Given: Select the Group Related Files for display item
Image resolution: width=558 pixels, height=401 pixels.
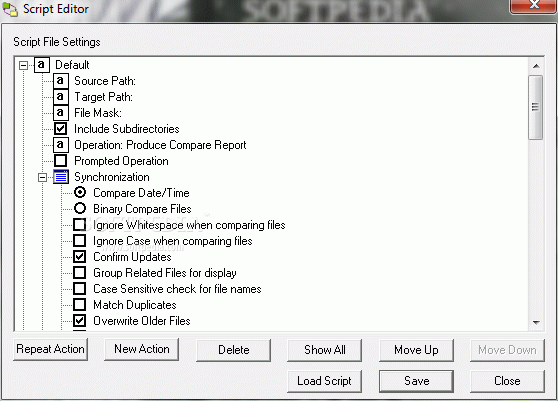Looking at the screenshot, I should (165, 273).
